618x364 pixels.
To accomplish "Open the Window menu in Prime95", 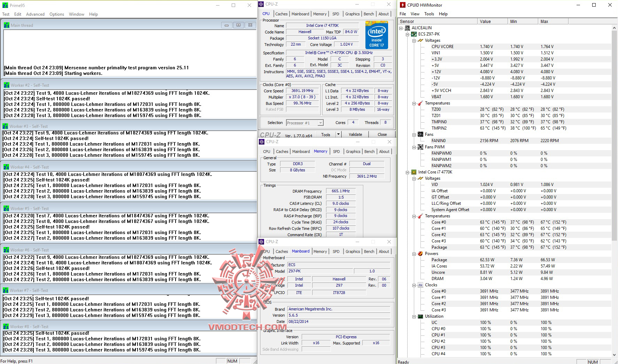I will (77, 14).
